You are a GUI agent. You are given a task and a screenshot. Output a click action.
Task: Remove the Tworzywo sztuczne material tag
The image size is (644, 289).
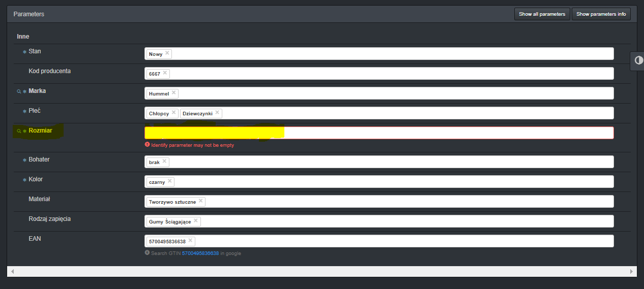(201, 201)
